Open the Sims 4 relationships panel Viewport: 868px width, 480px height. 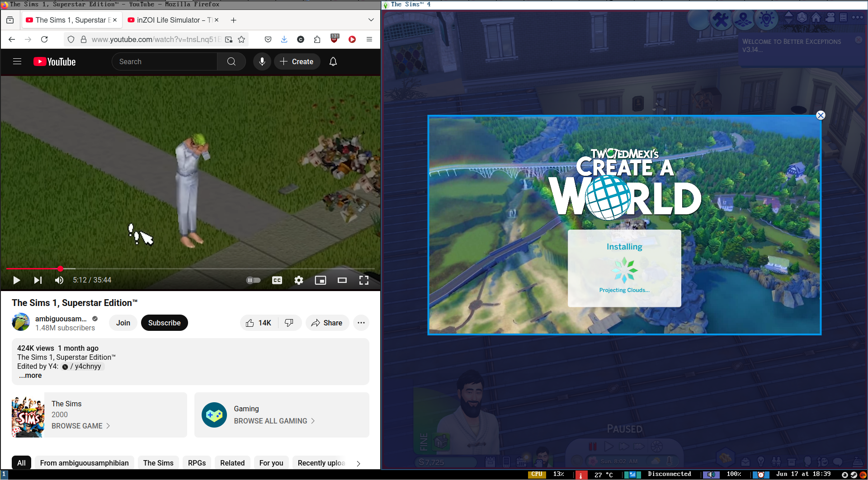tap(776, 462)
